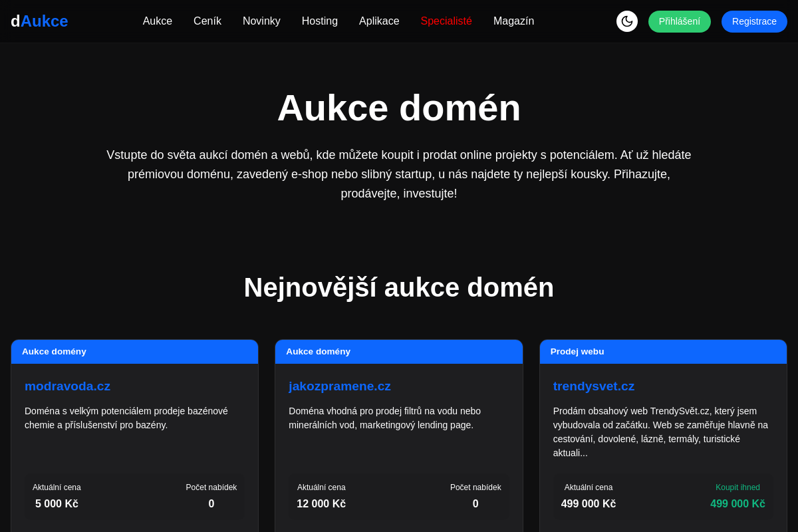Go to the Ceník page
The image size is (798, 532).
point(207,21)
